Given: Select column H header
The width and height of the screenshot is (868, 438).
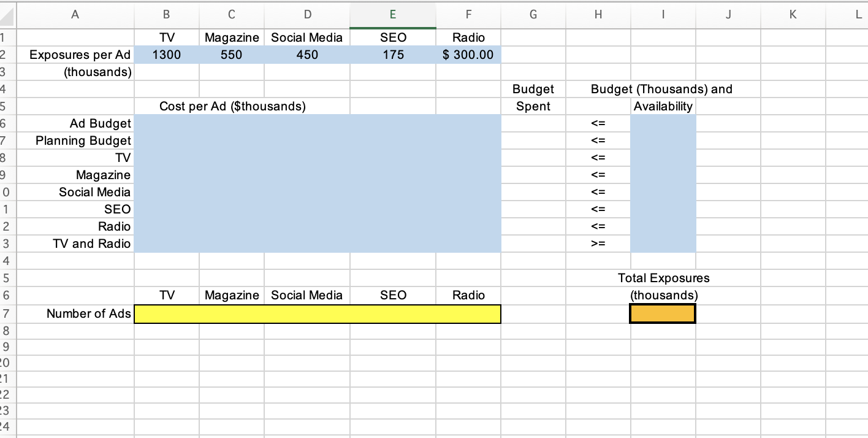Looking at the screenshot, I should (x=598, y=14).
